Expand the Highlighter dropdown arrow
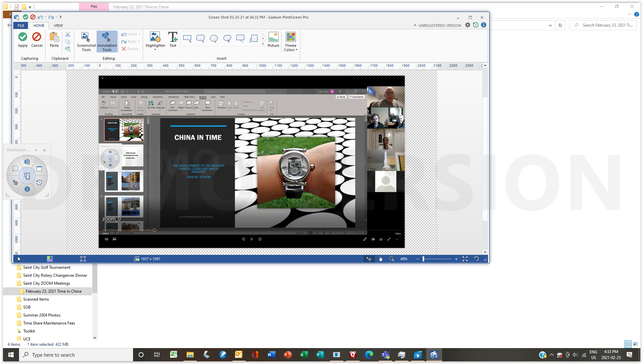 155,50
